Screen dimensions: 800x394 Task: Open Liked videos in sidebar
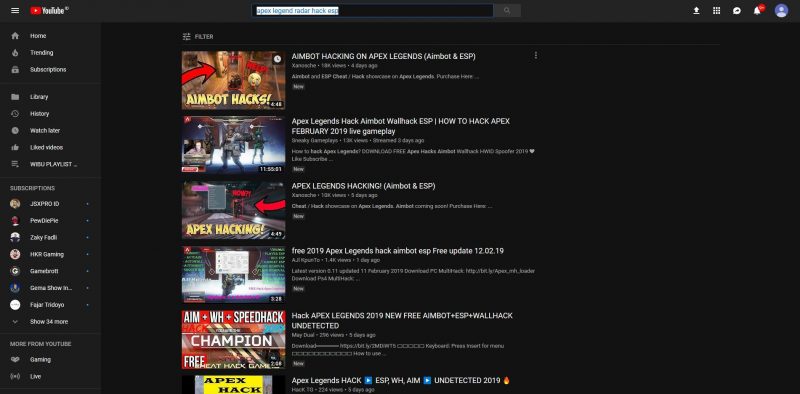click(x=51, y=147)
